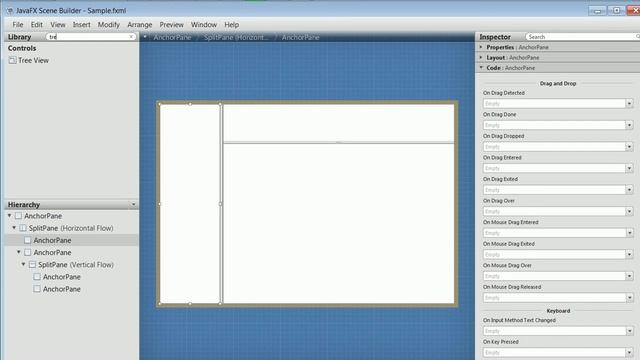Click the vertical SplitPane node icon
Viewport: 640px width, 360px height.
coord(32,265)
